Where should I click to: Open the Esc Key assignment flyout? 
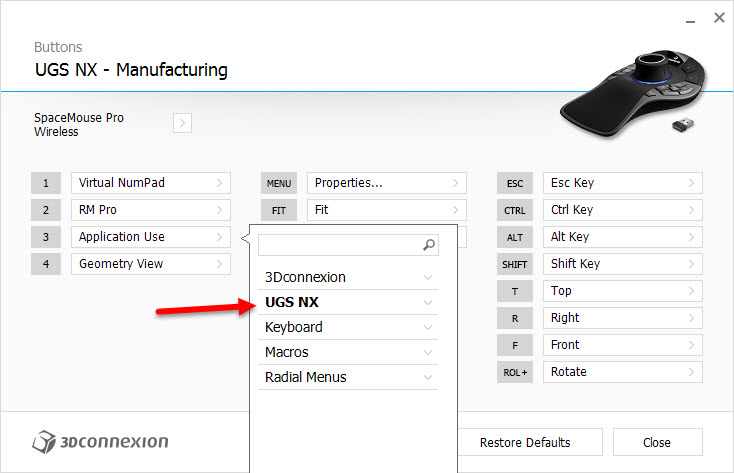click(623, 183)
